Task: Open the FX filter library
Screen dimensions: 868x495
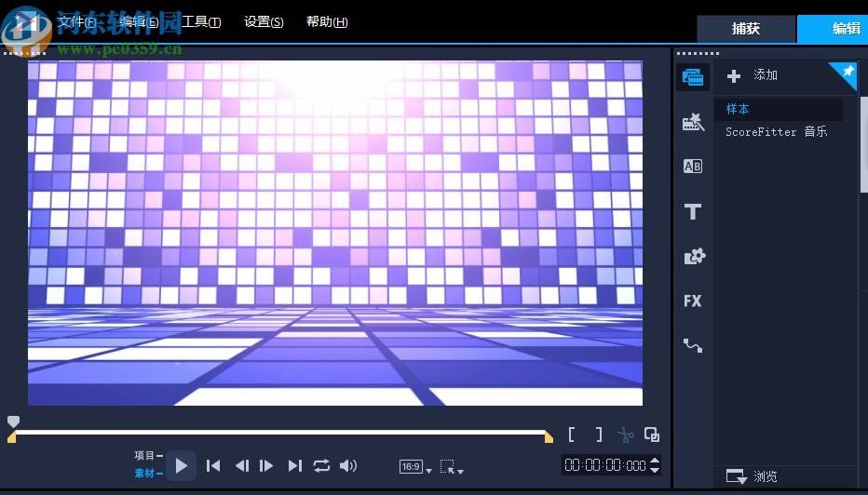Action: (x=693, y=301)
